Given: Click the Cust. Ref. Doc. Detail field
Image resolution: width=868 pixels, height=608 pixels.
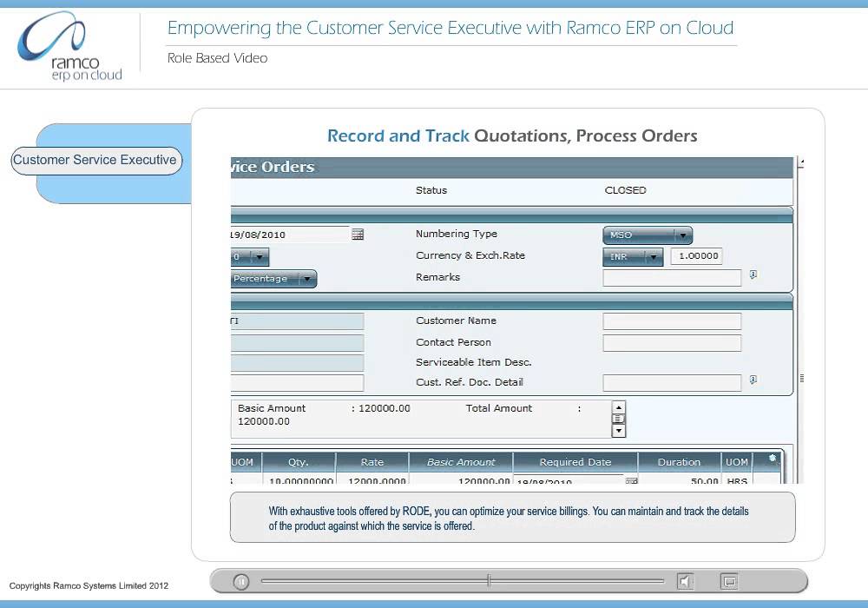Looking at the screenshot, I should [x=672, y=383].
